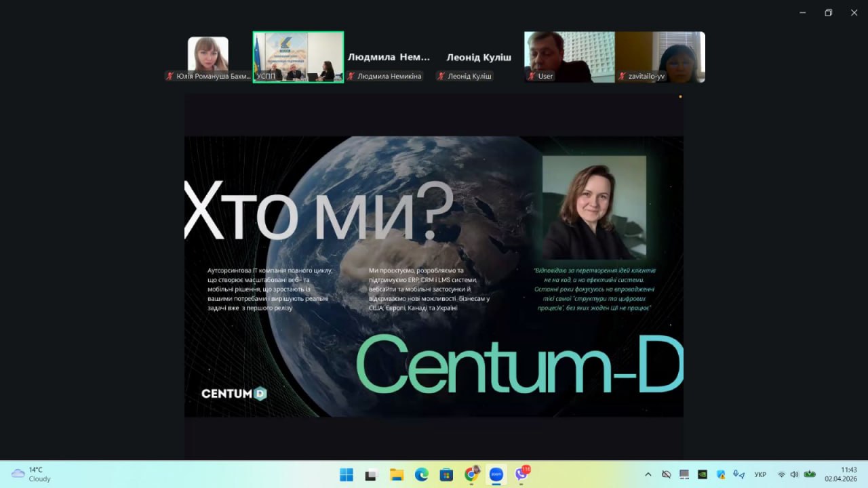Viewport: 868px width, 488px height.
Task: Expand the hidden system tray icons
Action: click(x=648, y=474)
